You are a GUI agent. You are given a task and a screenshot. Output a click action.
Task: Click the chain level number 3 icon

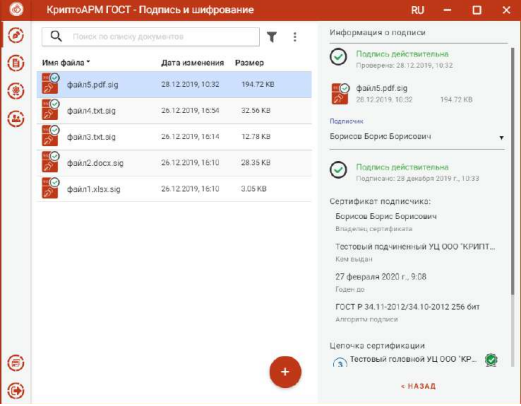point(340,363)
